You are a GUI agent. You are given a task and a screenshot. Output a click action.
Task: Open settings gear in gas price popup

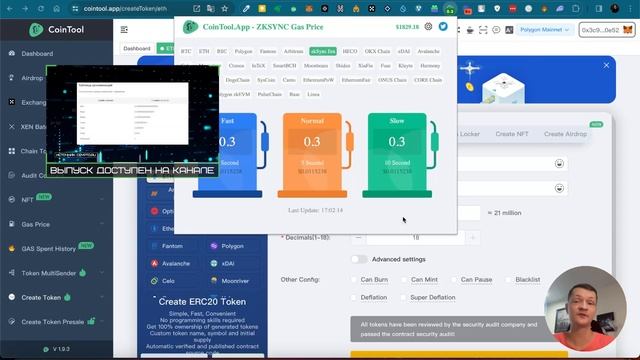tap(428, 27)
